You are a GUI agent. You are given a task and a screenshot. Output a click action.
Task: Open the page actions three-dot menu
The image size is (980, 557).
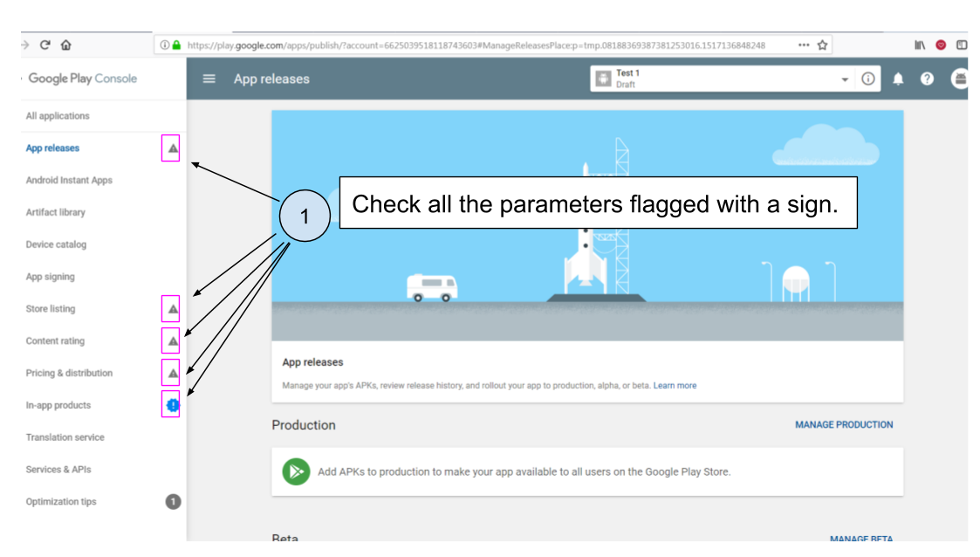click(804, 45)
